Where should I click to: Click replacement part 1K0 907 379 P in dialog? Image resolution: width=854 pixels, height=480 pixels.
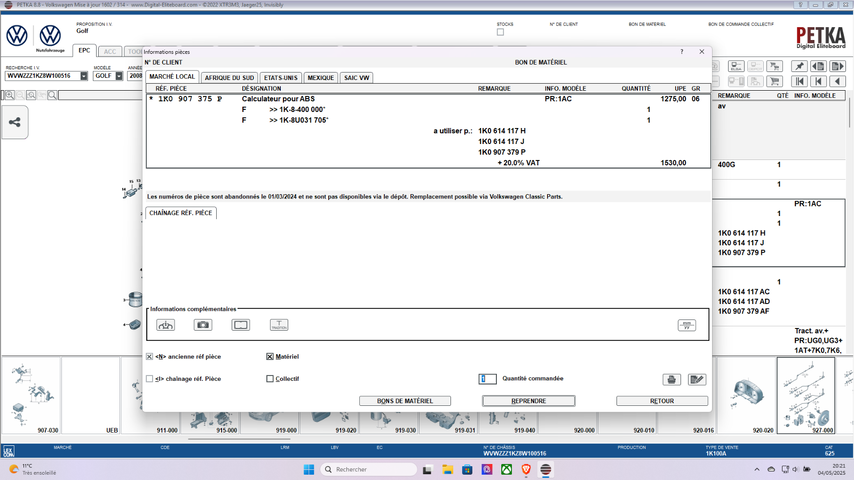pos(502,152)
